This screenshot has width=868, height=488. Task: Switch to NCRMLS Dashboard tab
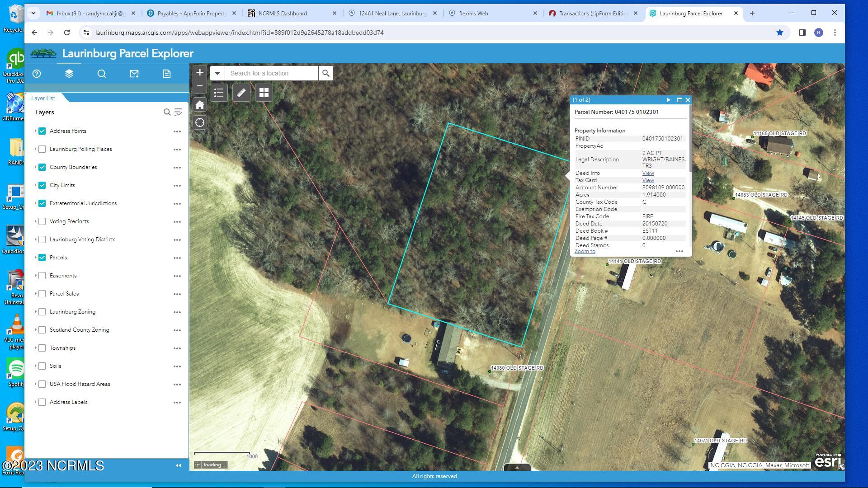click(292, 14)
